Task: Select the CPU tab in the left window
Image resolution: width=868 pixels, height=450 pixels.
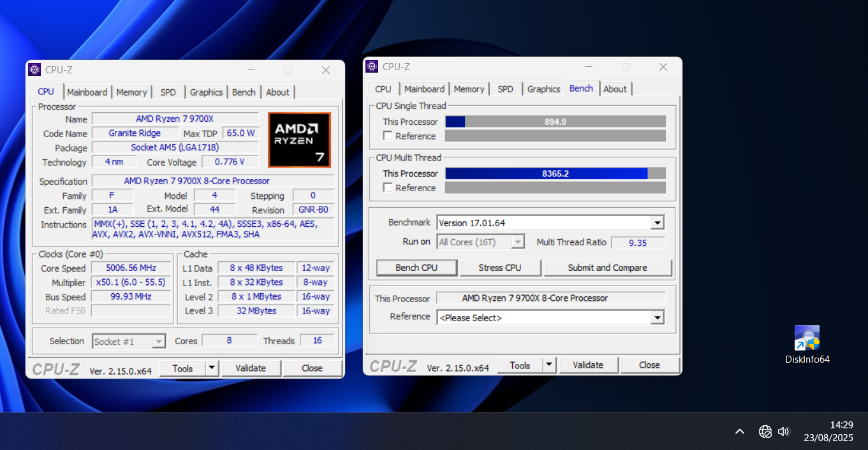Action: (x=46, y=91)
